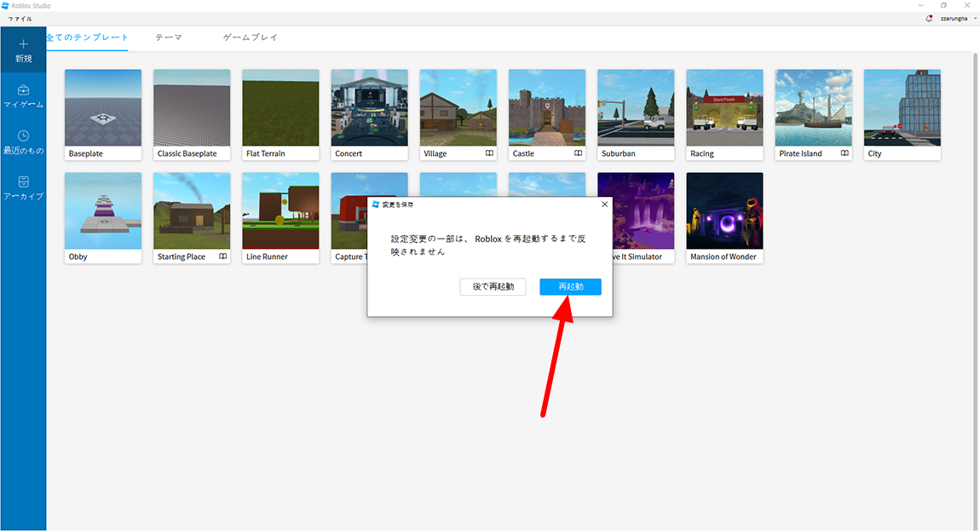Open the Racing template thumbnail
Screen dimensions: 980x531
[x=723, y=107]
